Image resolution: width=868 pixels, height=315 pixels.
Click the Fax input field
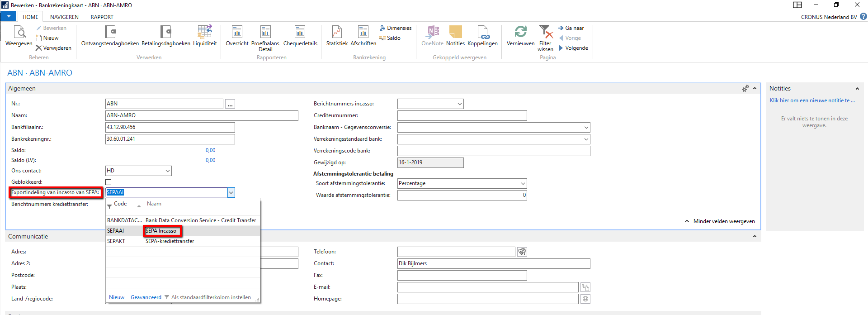click(x=462, y=275)
